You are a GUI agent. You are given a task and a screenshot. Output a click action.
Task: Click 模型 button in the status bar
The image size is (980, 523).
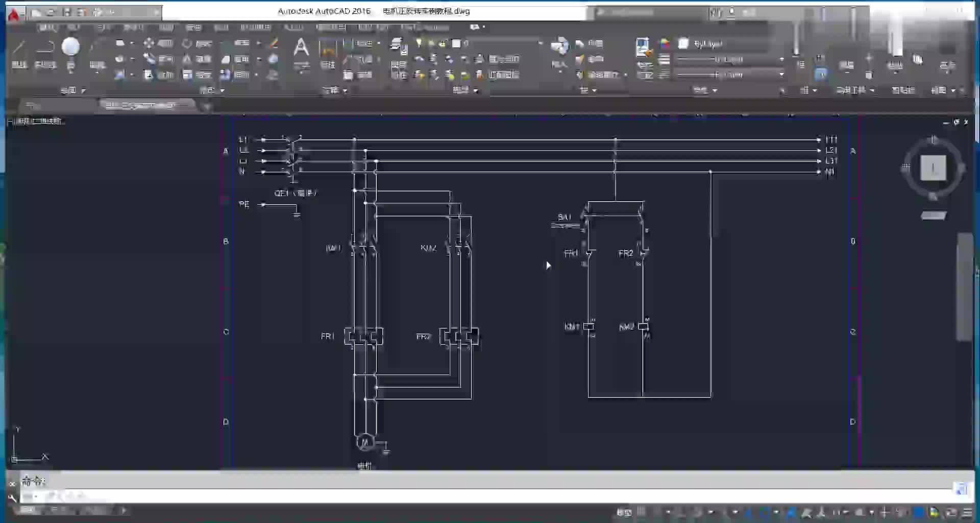[x=624, y=512]
